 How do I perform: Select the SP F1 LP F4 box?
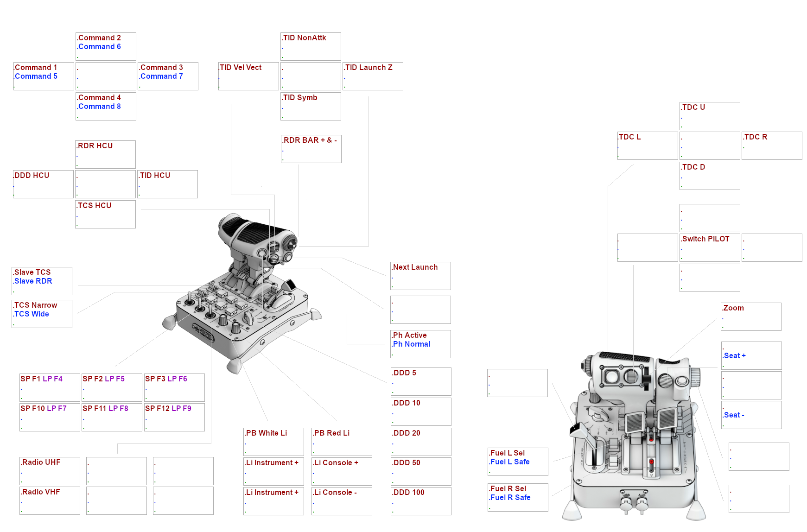click(x=50, y=387)
